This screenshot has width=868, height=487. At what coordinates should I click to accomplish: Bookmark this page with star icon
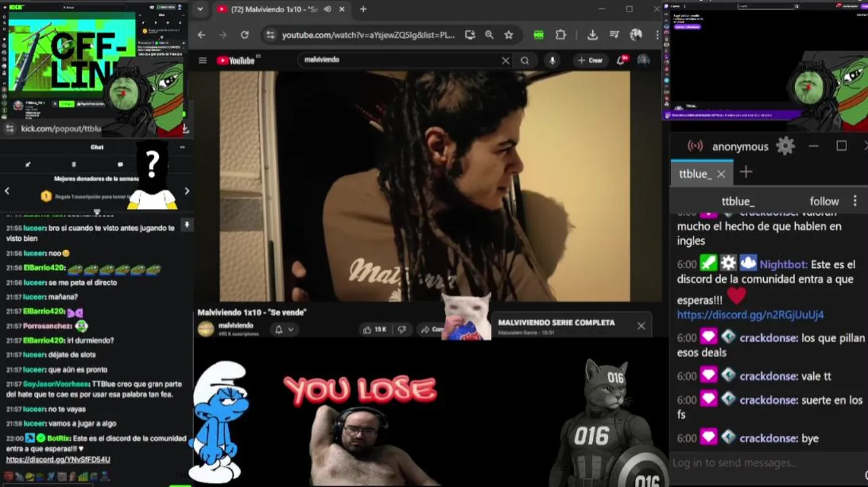tap(508, 34)
